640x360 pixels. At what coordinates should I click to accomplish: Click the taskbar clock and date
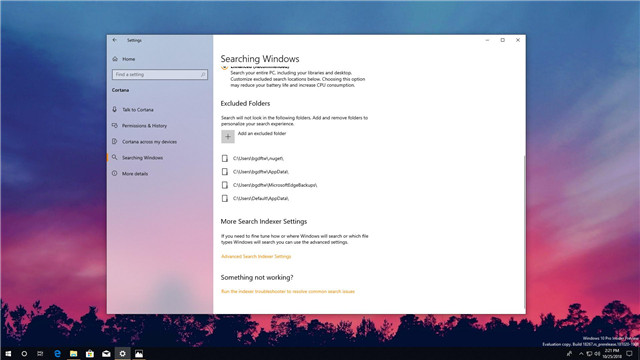(612, 353)
